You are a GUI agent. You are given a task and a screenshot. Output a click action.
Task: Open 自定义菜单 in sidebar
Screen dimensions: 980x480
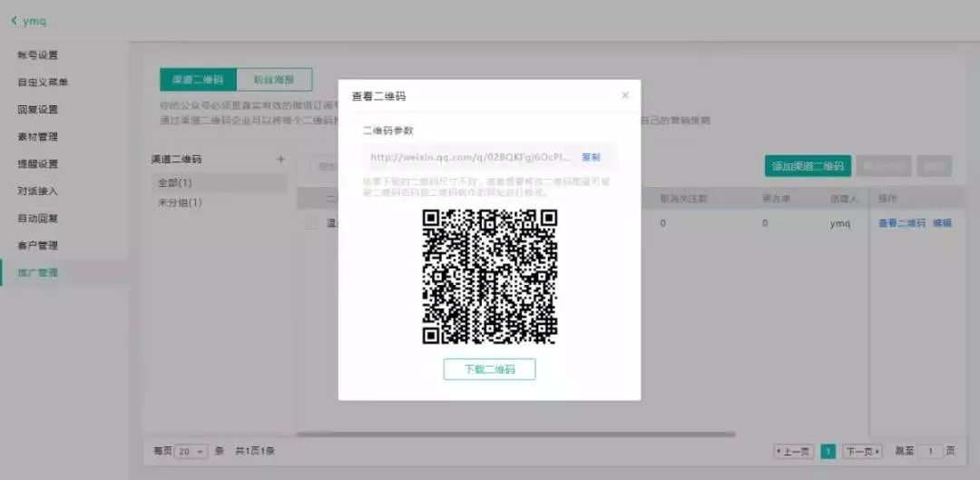point(43,82)
